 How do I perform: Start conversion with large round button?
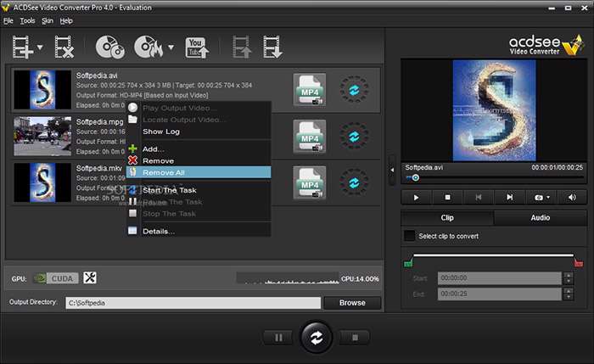tap(316, 337)
